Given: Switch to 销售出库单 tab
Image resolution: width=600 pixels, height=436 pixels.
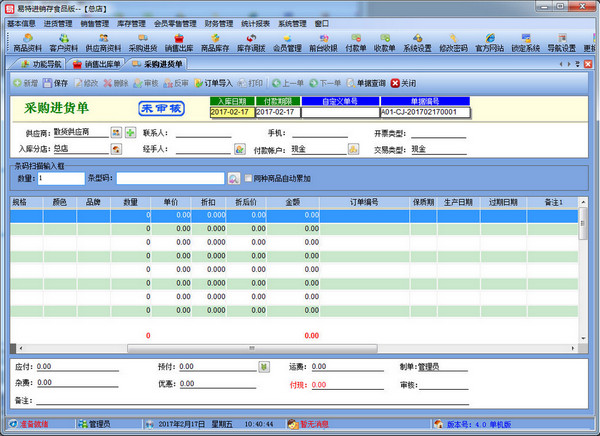Looking at the screenshot, I should click(97, 64).
